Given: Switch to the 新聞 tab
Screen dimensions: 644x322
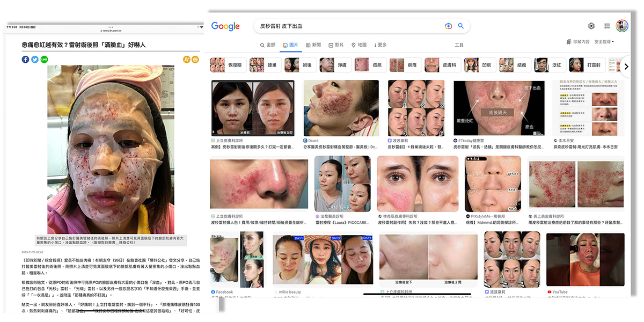Looking at the screenshot, I should click(313, 45).
